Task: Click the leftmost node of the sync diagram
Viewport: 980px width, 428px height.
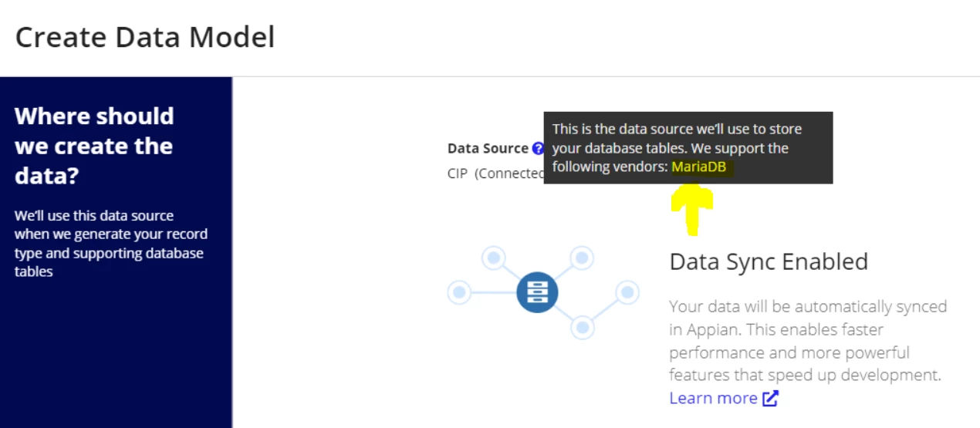Action: [x=459, y=292]
